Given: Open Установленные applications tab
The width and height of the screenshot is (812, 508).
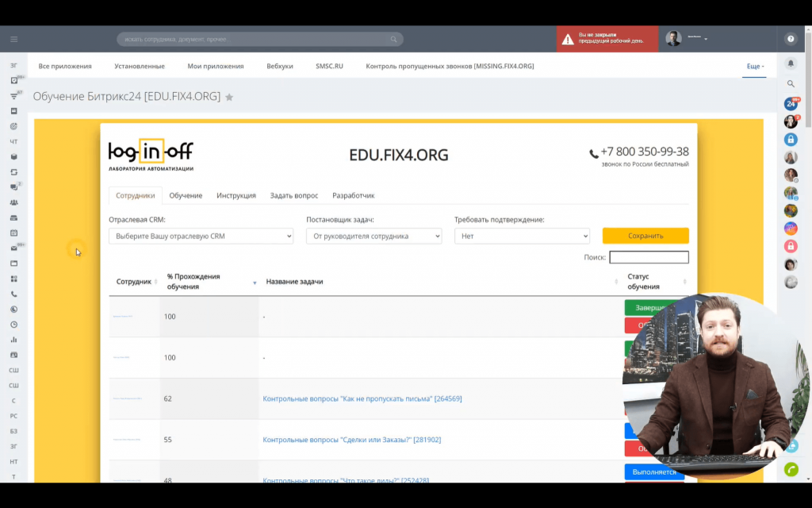Looking at the screenshot, I should [x=140, y=67].
